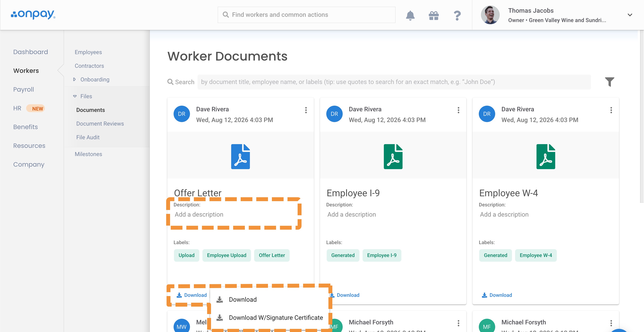Open File Audit
Viewport: 644px width, 332px height.
[88, 137]
